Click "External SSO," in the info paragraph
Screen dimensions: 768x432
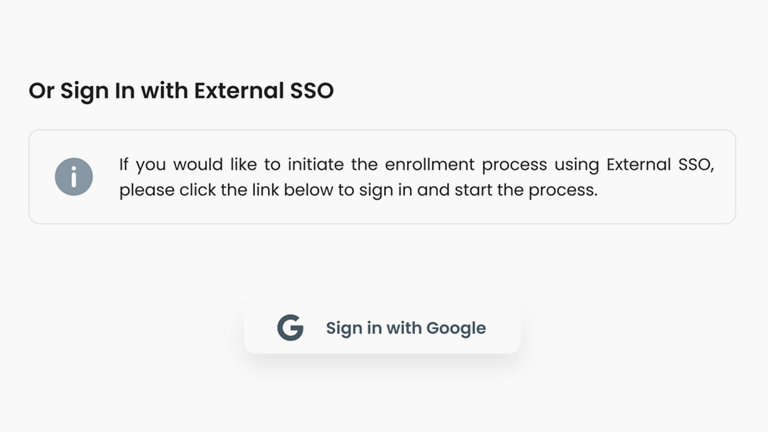(660, 164)
